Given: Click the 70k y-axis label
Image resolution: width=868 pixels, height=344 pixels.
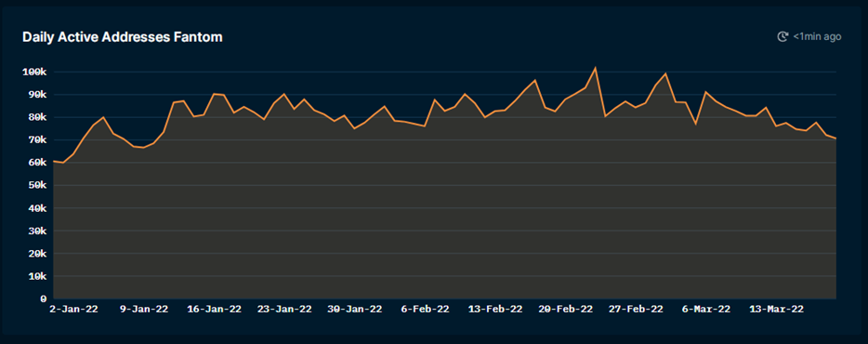Looking at the screenshot, I should [x=37, y=140].
